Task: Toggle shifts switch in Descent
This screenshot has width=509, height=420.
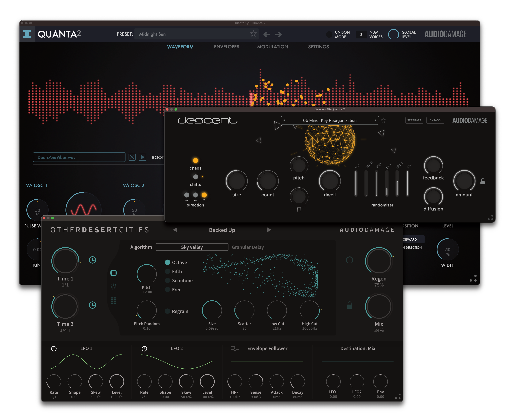Action: coord(195,177)
